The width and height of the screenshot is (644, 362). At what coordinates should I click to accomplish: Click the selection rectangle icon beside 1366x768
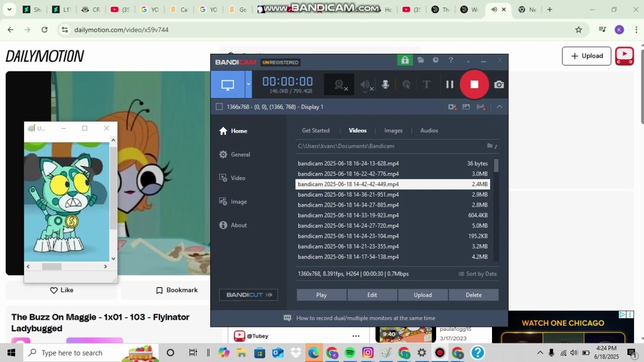click(x=219, y=107)
